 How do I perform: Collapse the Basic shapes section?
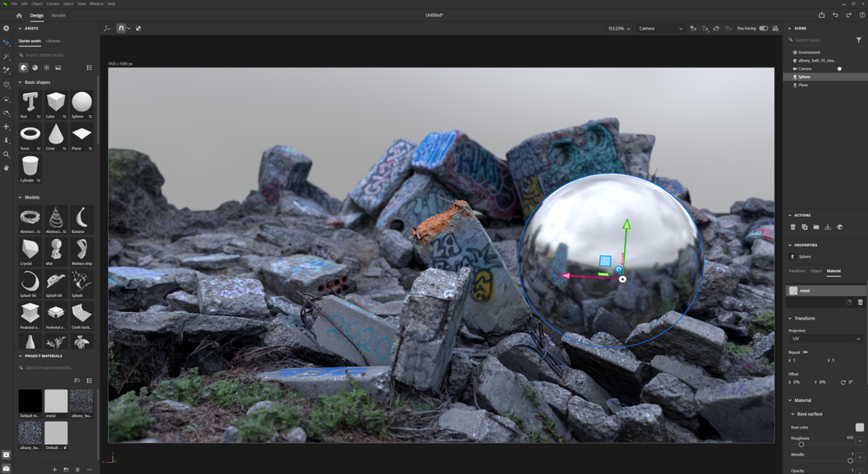pos(20,82)
